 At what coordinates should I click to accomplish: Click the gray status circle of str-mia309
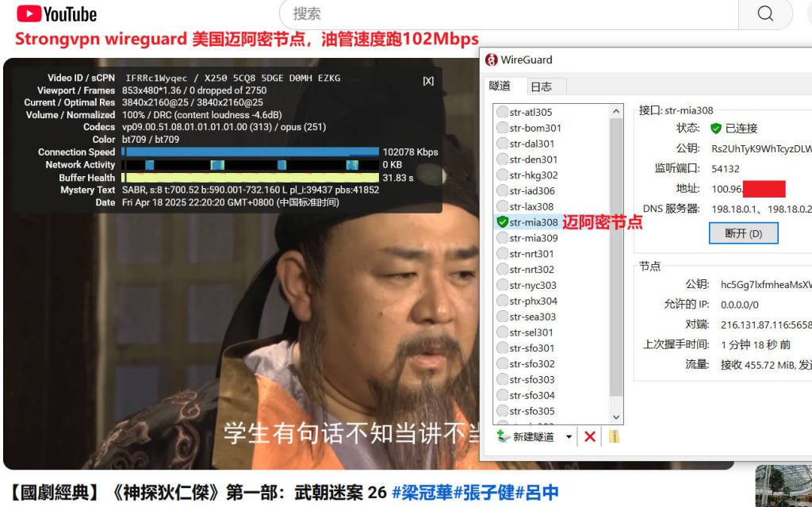coord(502,238)
